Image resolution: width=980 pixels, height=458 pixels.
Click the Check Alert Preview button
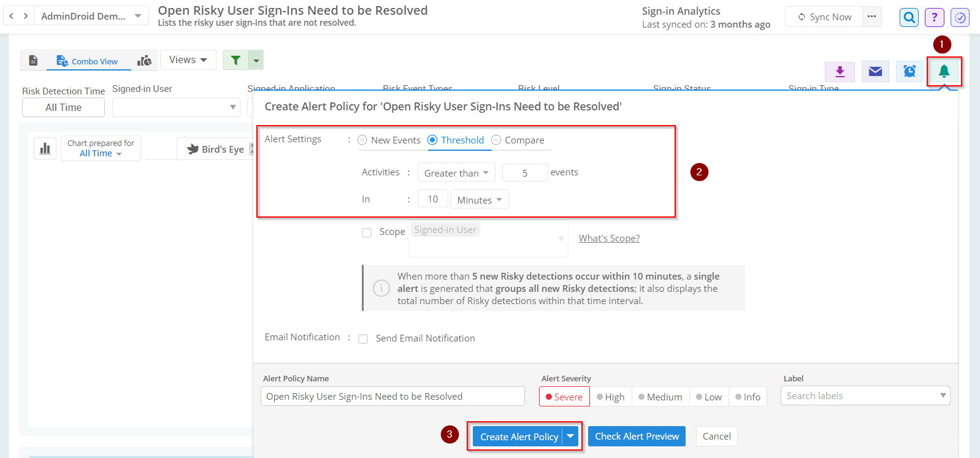[x=637, y=437]
